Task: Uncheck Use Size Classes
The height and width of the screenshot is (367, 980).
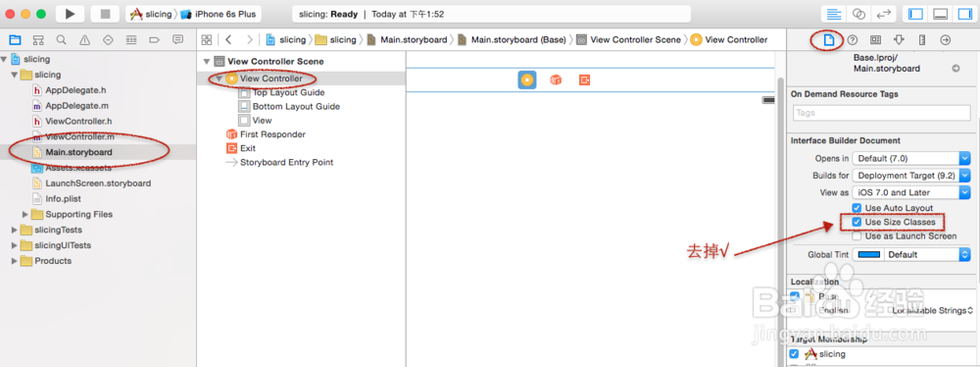Action: [x=857, y=222]
